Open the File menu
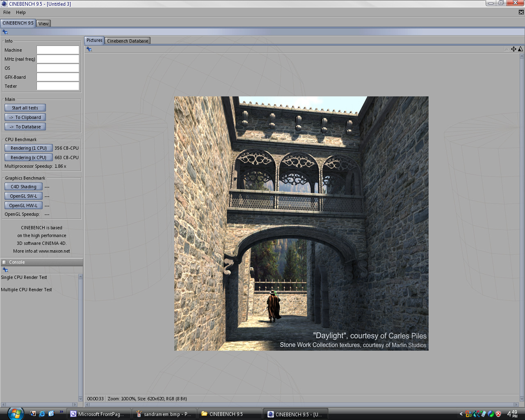The image size is (525, 420). [7, 12]
